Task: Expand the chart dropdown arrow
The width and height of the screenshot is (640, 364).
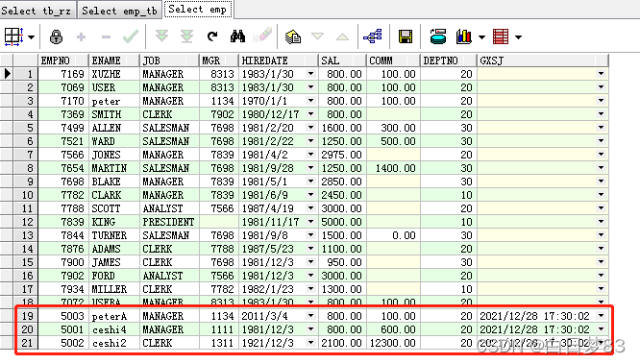Action: (481, 37)
